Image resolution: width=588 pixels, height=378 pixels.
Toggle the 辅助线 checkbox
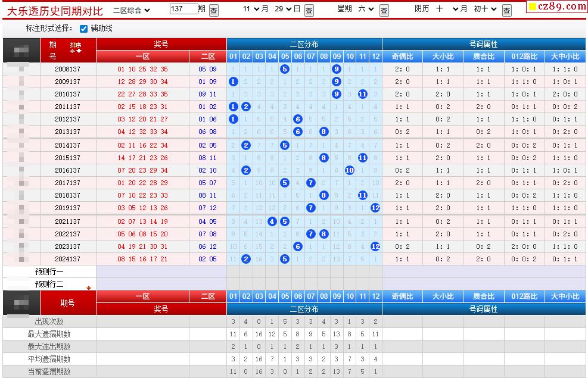(83, 29)
